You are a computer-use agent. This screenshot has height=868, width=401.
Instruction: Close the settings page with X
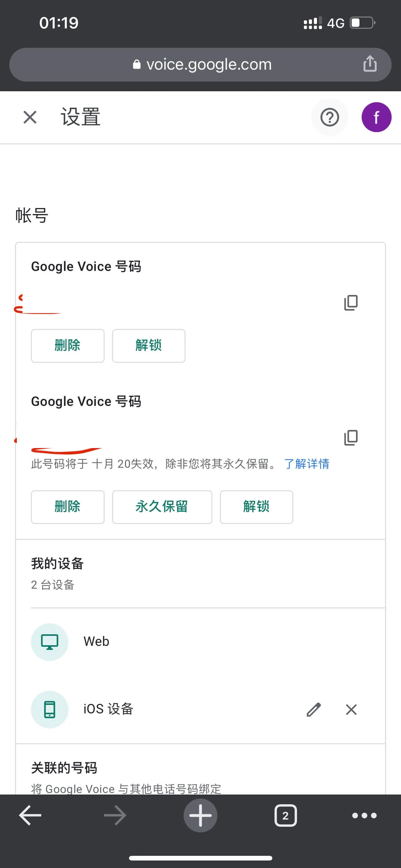click(x=30, y=117)
